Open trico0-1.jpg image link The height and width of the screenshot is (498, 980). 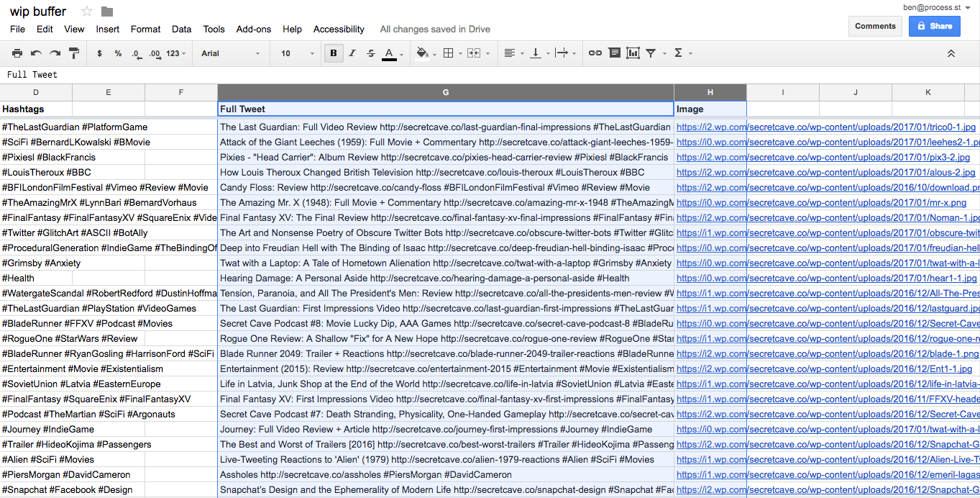(826, 127)
